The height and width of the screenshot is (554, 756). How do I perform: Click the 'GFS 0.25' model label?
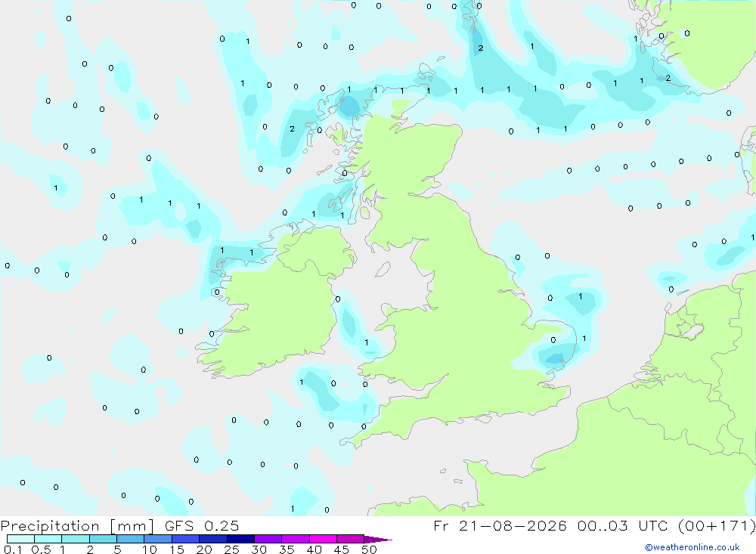click(x=202, y=526)
